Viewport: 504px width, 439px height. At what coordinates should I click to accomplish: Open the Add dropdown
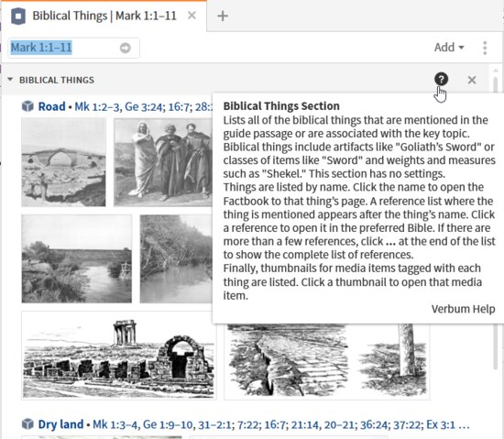[x=449, y=48]
